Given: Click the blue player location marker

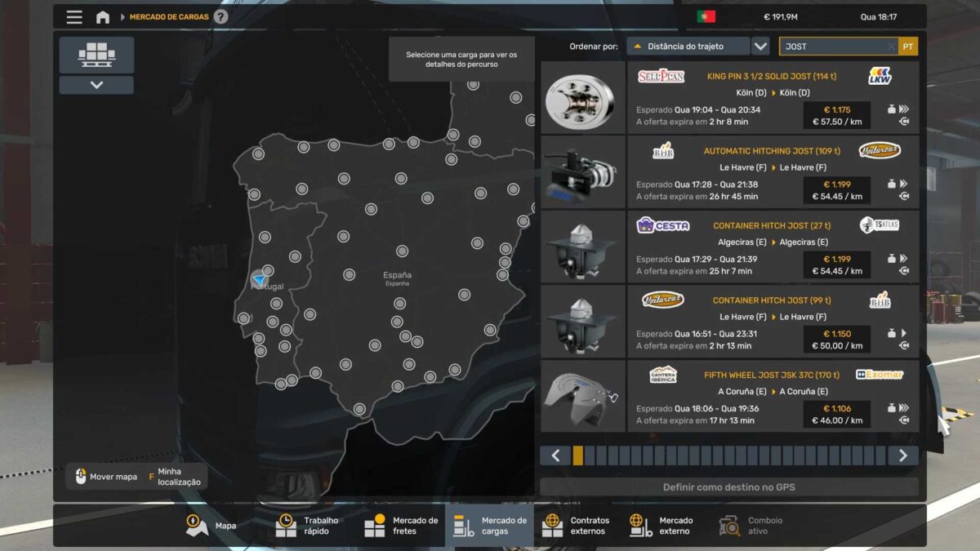Looking at the screenshot, I should click(259, 279).
